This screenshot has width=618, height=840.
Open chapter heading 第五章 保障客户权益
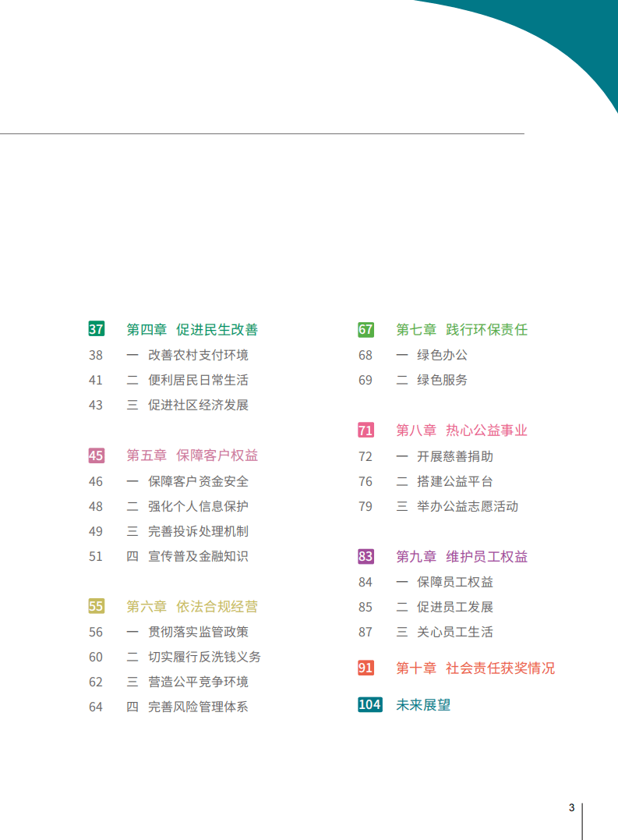192,455
